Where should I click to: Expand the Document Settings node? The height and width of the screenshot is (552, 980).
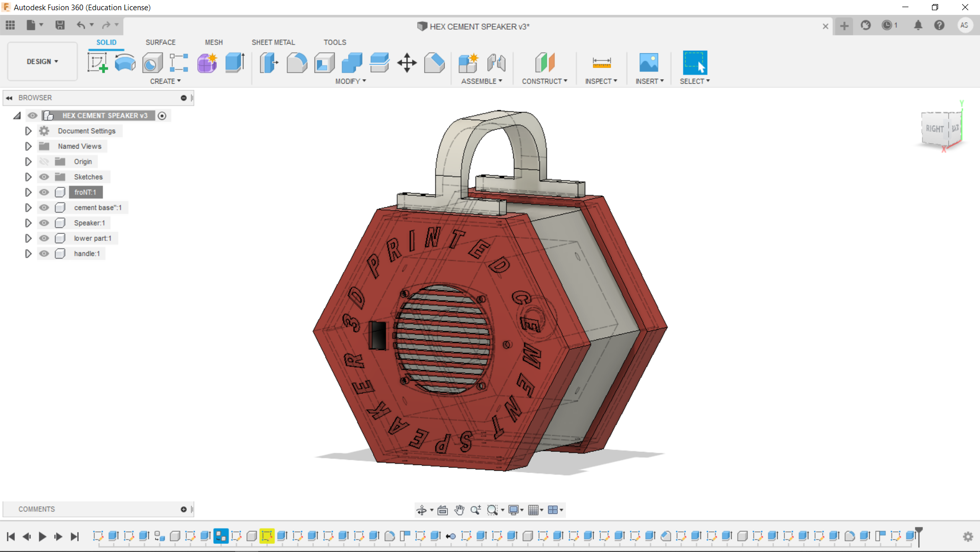click(x=28, y=131)
